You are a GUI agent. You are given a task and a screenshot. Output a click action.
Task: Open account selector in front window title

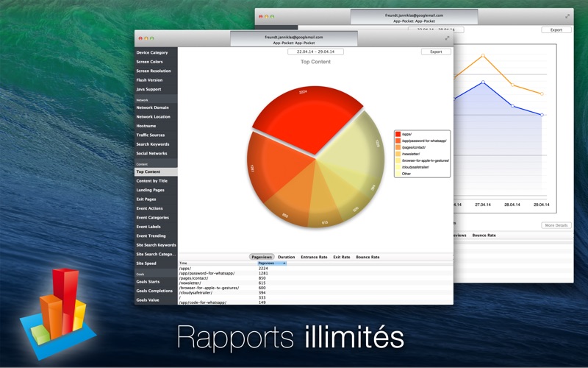pyautogui.click(x=293, y=40)
